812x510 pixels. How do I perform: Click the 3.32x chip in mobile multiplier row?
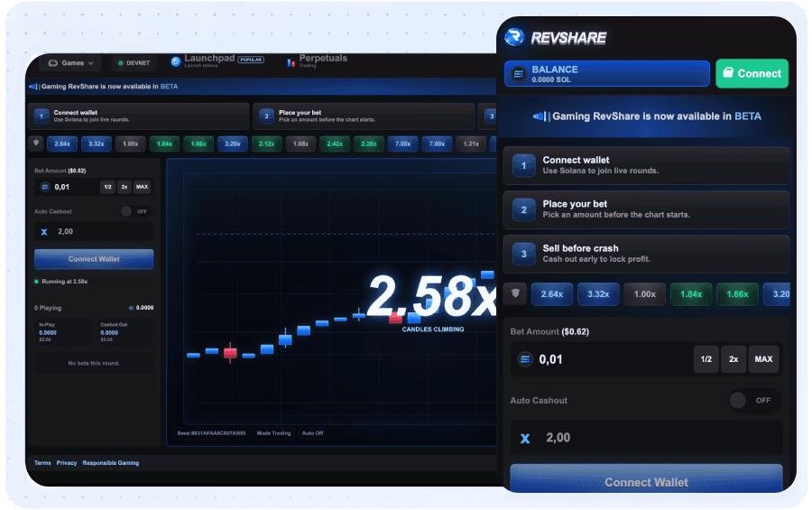(x=598, y=294)
